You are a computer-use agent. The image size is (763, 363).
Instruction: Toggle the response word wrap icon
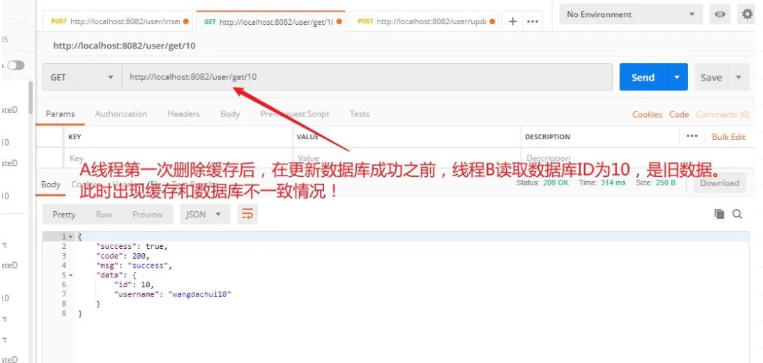coord(248,214)
